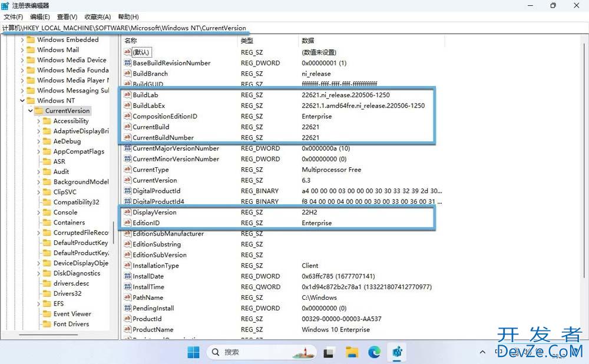
Task: Click string icon of EditionID value
Action: [x=128, y=223]
